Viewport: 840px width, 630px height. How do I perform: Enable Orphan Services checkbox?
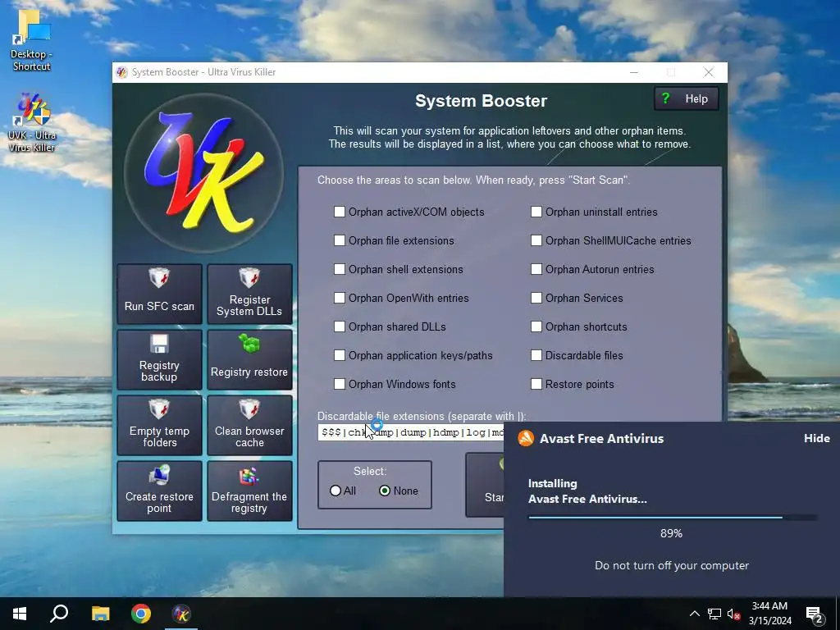pos(536,298)
